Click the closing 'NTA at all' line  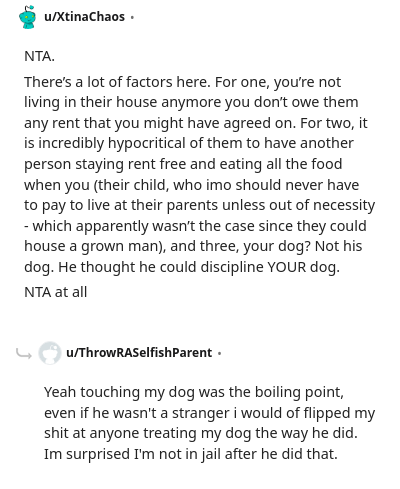(x=55, y=292)
